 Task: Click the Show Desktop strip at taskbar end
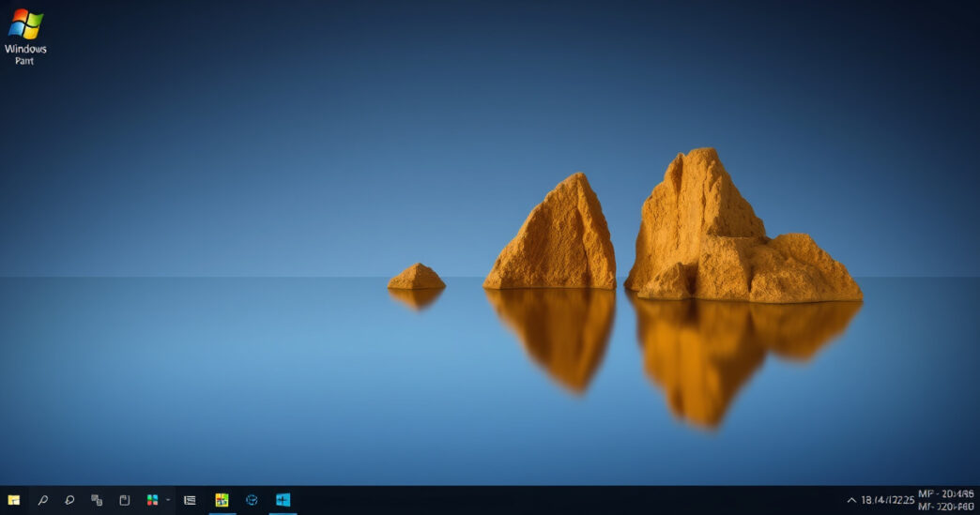coord(977,500)
